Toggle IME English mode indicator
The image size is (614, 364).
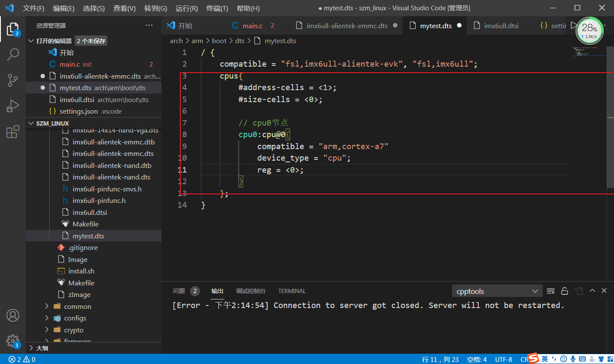click(545, 359)
